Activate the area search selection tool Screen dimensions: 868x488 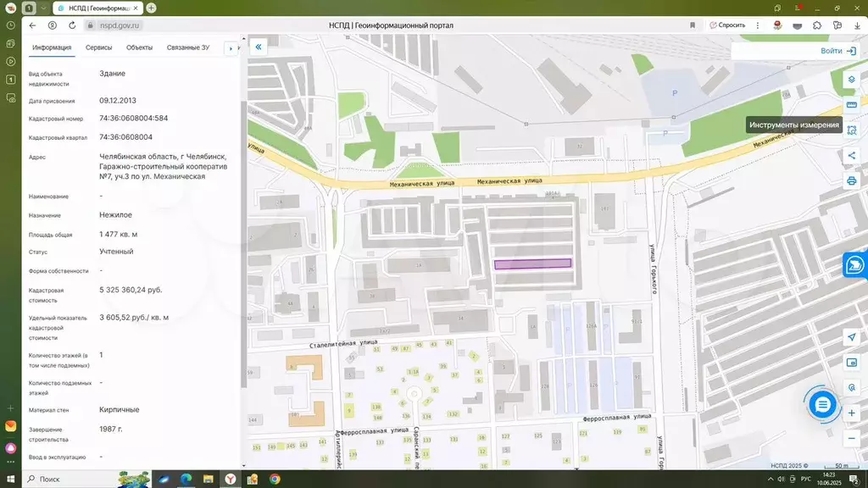pyautogui.click(x=851, y=130)
